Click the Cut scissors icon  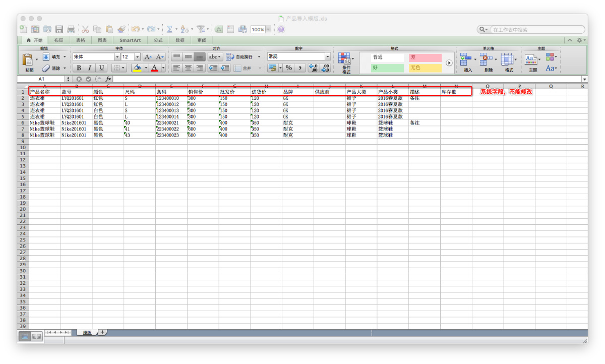point(85,29)
